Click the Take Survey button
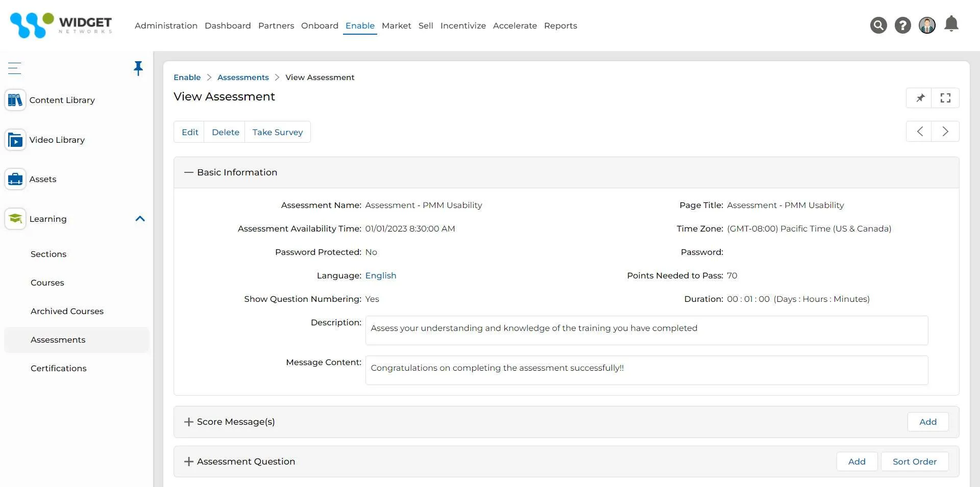Viewport: 980px width, 487px height. click(x=277, y=132)
